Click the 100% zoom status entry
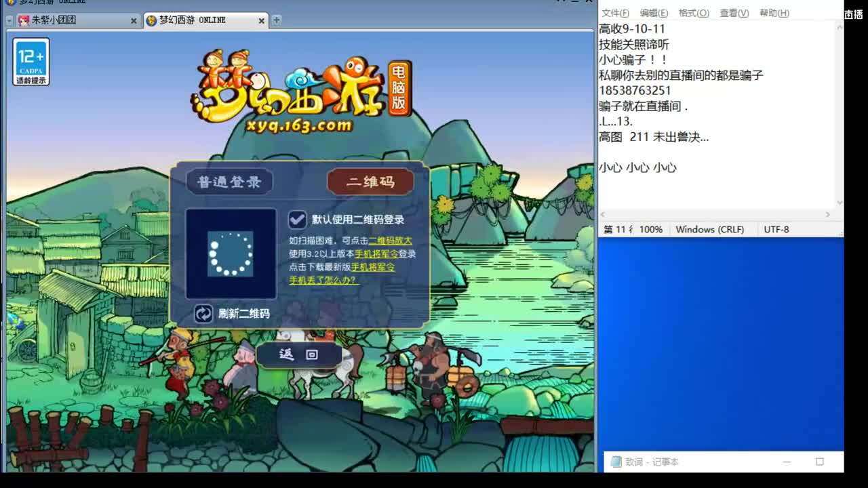868x488 pixels. (651, 230)
